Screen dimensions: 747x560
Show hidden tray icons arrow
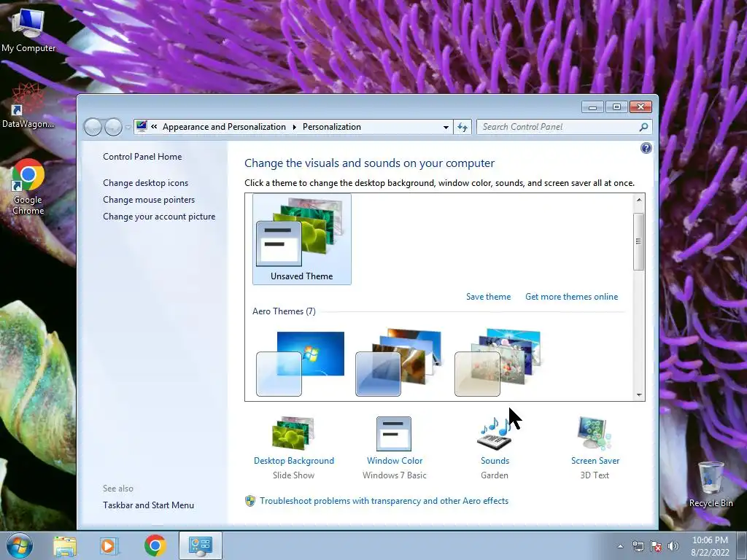click(x=620, y=546)
